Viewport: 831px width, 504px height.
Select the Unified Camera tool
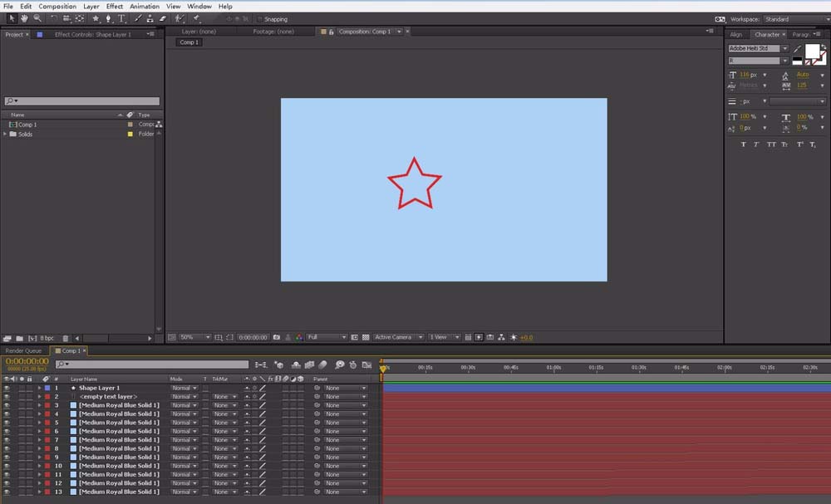pyautogui.click(x=66, y=18)
